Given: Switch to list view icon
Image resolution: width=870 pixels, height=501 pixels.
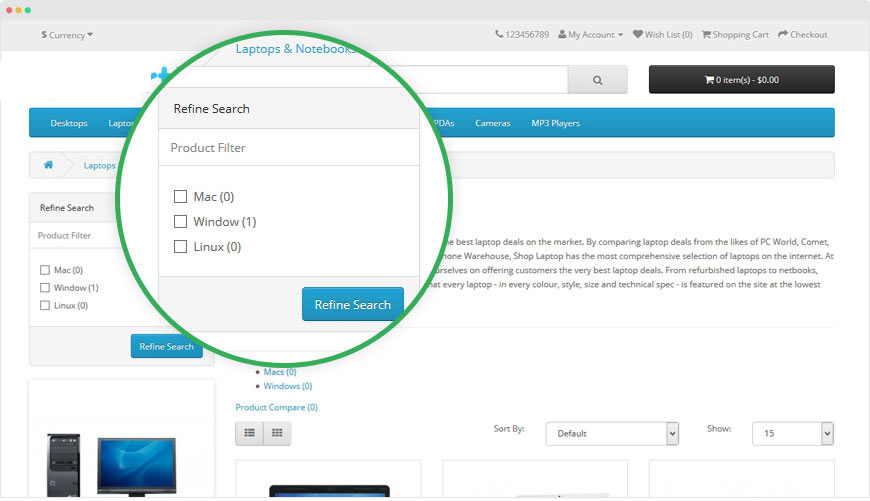Looking at the screenshot, I should [x=249, y=433].
